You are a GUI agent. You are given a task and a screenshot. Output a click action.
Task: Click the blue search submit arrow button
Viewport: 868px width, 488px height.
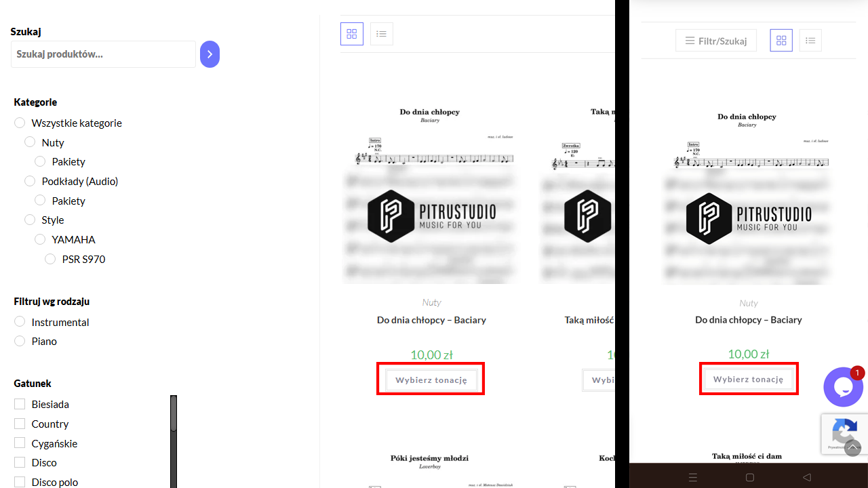tap(210, 54)
